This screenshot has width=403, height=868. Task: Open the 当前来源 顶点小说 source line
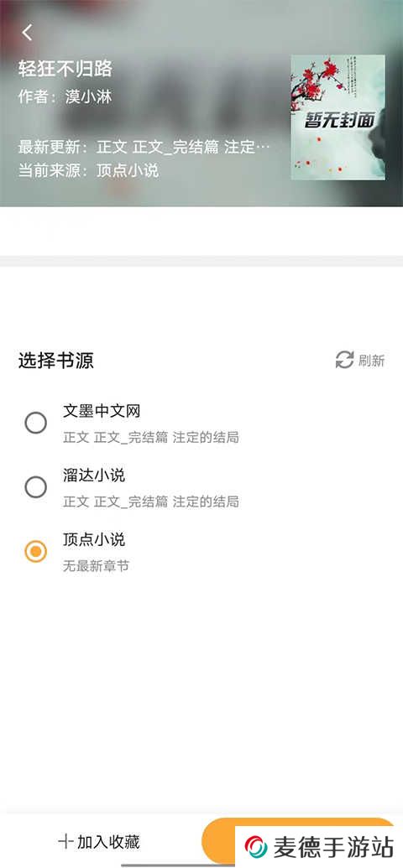pyautogui.click(x=89, y=170)
